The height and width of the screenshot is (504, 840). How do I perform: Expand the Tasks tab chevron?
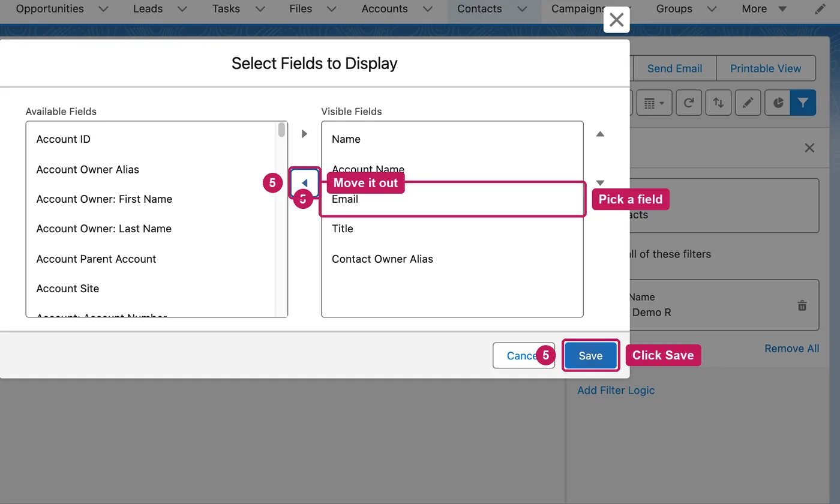click(x=260, y=9)
